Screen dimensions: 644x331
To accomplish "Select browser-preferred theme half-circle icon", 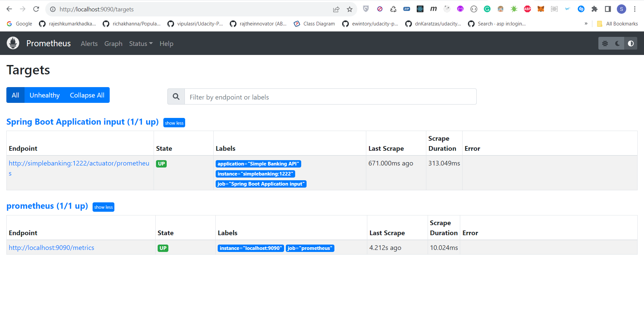I will [631, 43].
